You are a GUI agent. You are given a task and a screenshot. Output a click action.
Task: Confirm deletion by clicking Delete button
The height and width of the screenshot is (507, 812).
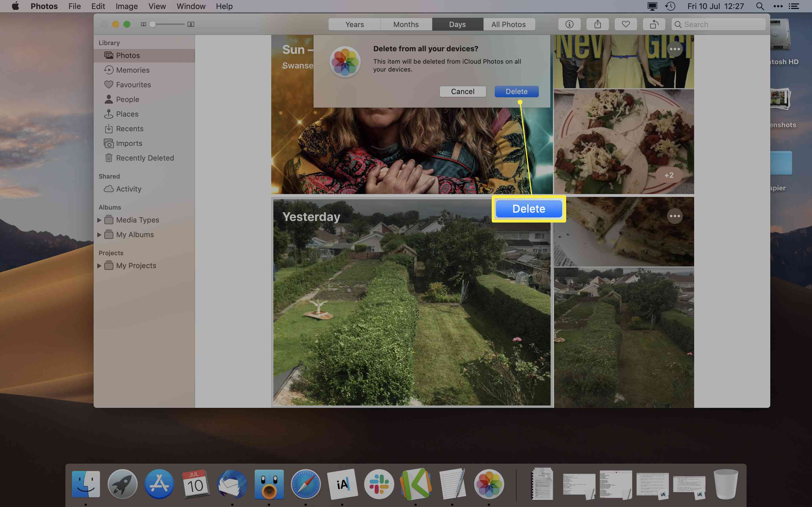[x=517, y=91]
